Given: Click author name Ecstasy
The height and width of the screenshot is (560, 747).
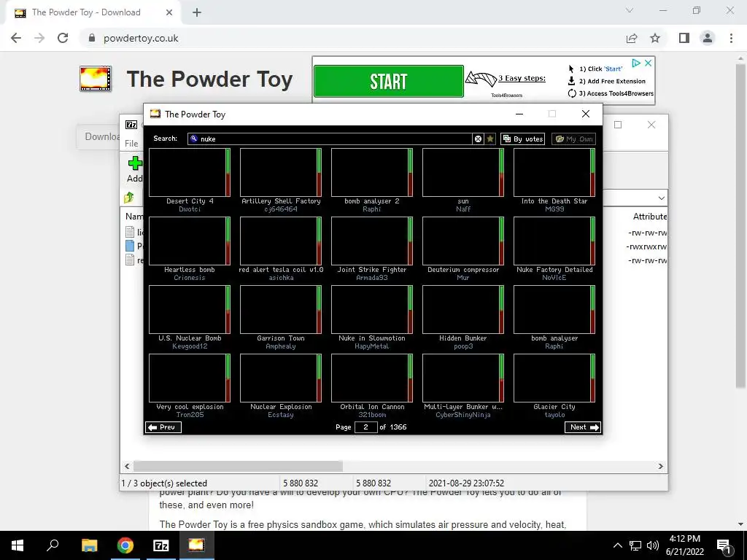Looking at the screenshot, I should click(281, 415).
